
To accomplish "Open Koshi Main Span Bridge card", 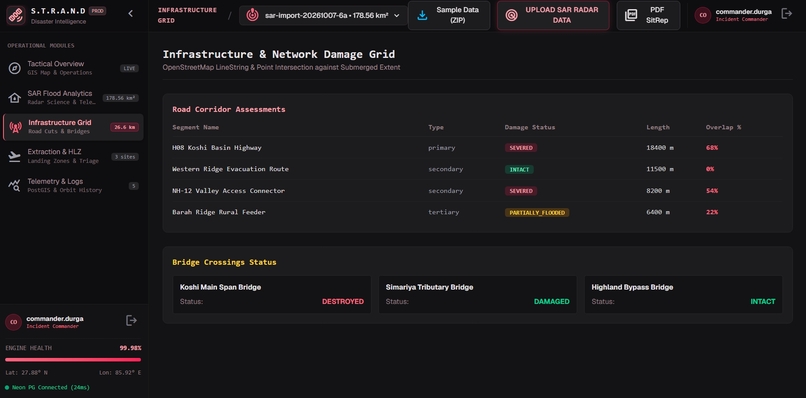I will (272, 295).
